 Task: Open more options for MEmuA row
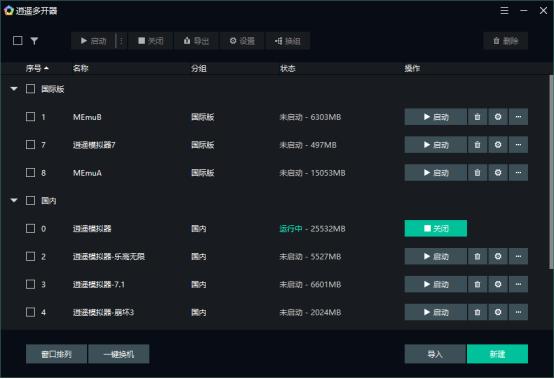coord(518,173)
